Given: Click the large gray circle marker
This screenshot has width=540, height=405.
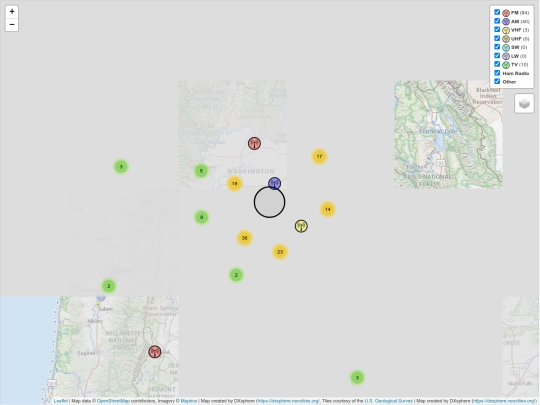Looking at the screenshot, I should [x=269, y=202].
